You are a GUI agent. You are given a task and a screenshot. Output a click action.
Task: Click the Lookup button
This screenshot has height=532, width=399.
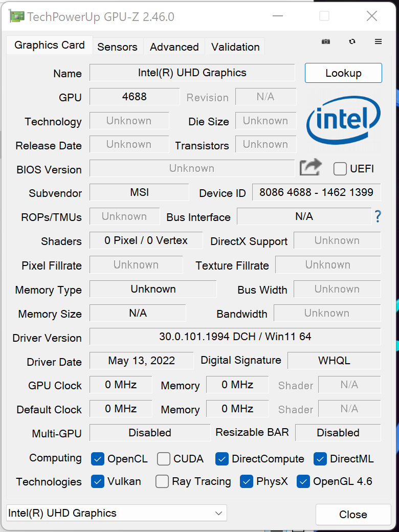click(x=343, y=73)
